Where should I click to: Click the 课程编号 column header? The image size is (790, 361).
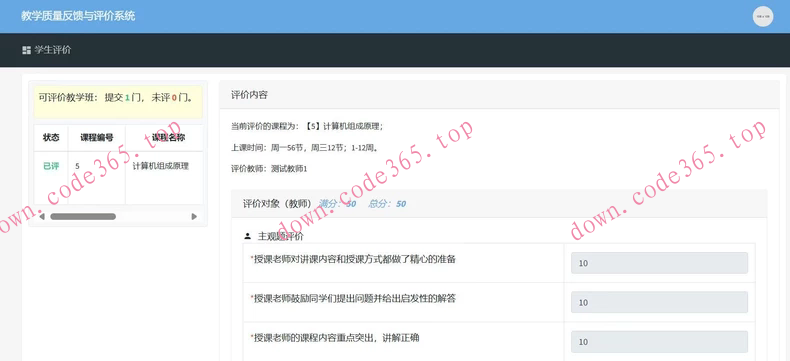pyautogui.click(x=97, y=137)
